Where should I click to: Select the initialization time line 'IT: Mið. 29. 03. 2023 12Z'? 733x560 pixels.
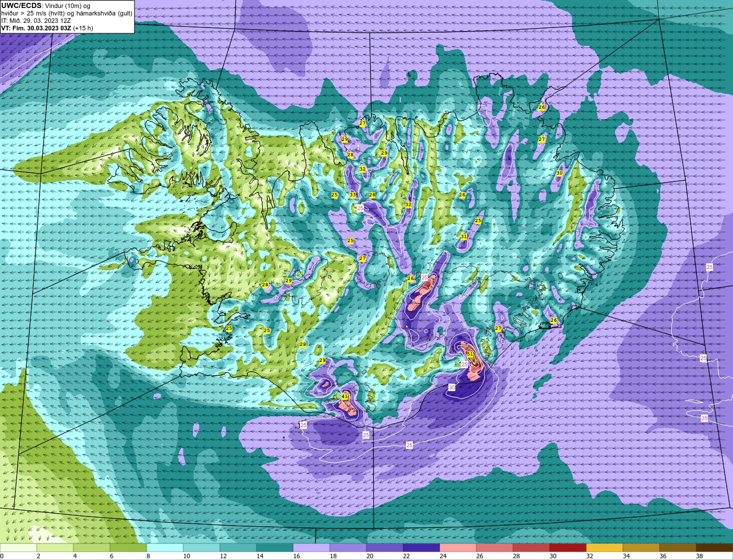point(36,21)
